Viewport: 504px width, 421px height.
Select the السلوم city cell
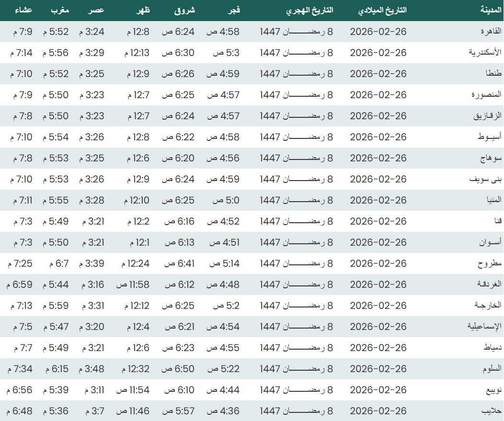pyautogui.click(x=492, y=369)
